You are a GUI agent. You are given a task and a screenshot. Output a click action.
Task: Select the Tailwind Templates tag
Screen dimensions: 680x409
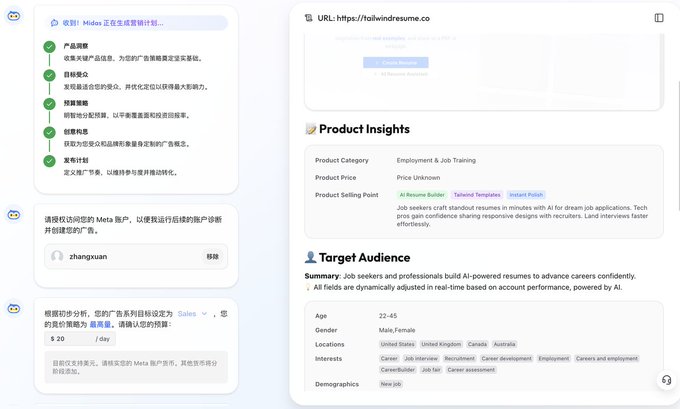pos(476,195)
